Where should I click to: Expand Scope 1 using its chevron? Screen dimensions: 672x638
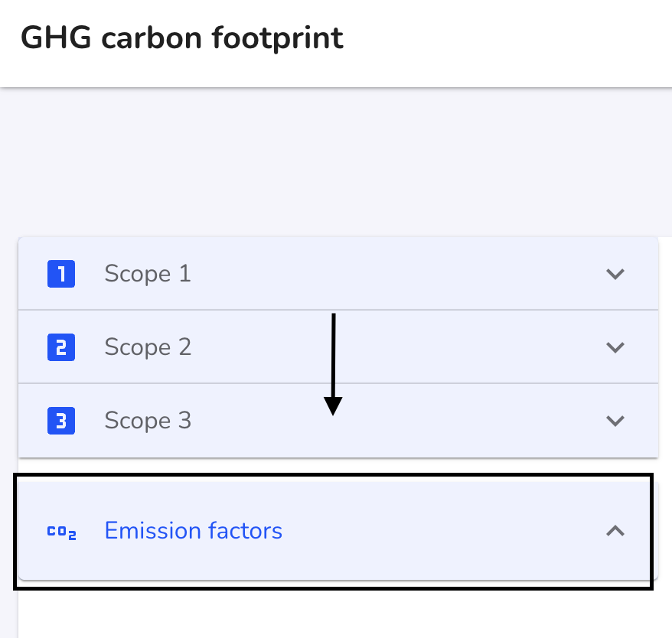point(615,274)
